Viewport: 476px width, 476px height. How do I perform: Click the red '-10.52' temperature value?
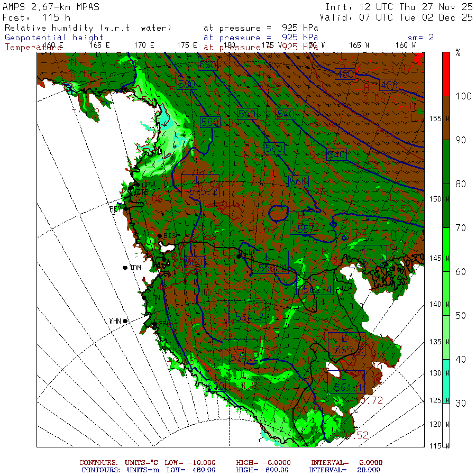(x=353, y=435)
